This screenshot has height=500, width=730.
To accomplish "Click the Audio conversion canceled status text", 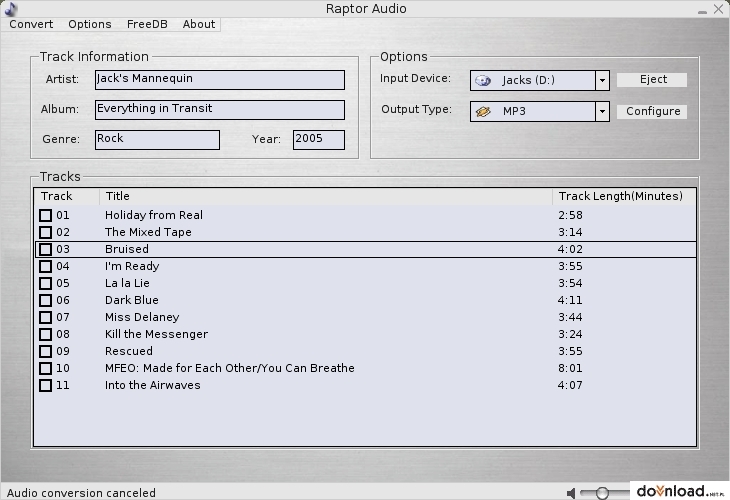I will point(81,493).
